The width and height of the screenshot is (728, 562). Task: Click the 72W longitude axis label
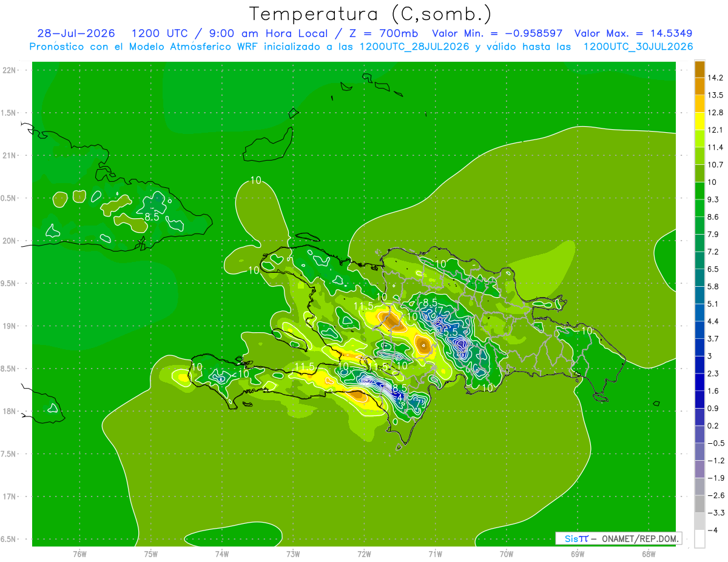[x=364, y=554]
